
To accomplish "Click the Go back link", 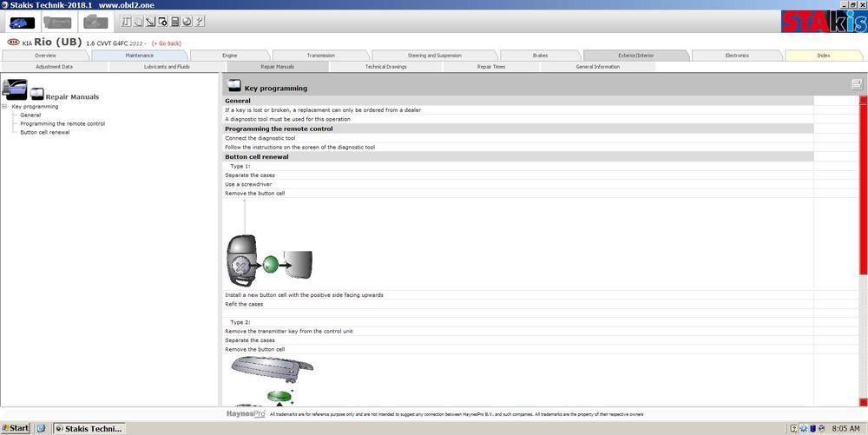I will pyautogui.click(x=167, y=43).
